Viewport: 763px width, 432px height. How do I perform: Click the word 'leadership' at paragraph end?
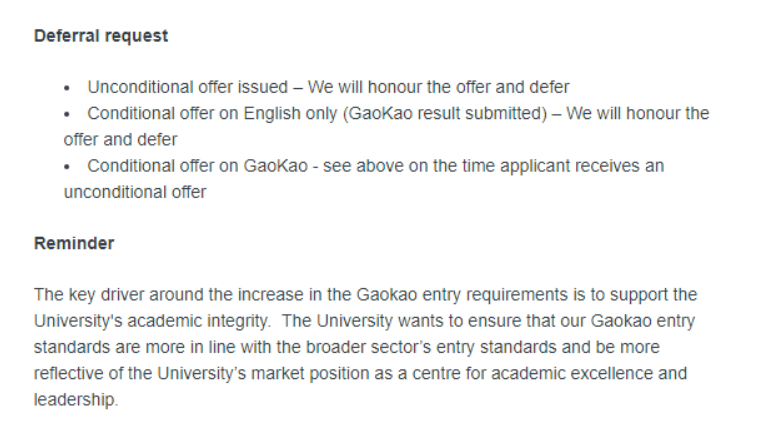(x=74, y=400)
